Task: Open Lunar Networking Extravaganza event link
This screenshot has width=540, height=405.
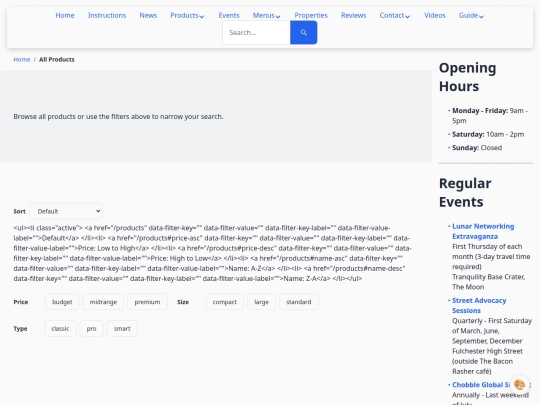Action: 483,231
